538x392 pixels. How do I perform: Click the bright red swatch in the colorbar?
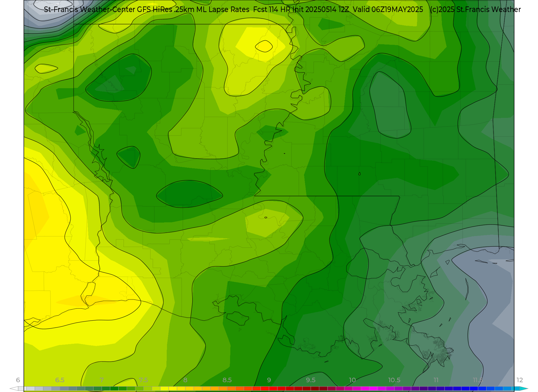click(x=273, y=389)
